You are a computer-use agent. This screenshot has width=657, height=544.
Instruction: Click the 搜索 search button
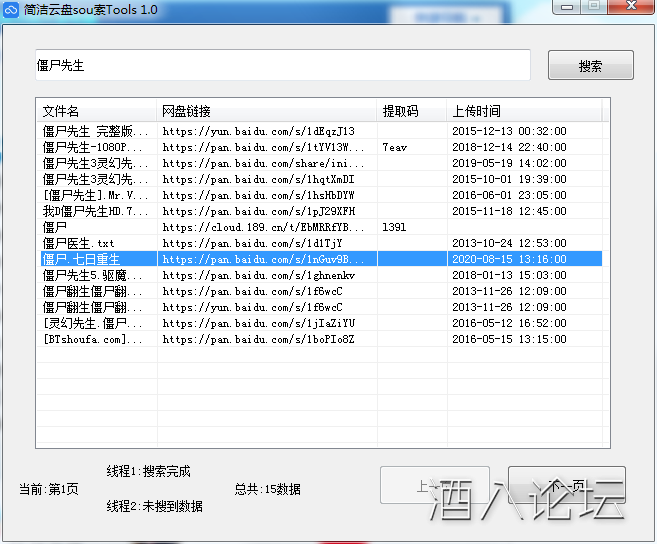(590, 66)
